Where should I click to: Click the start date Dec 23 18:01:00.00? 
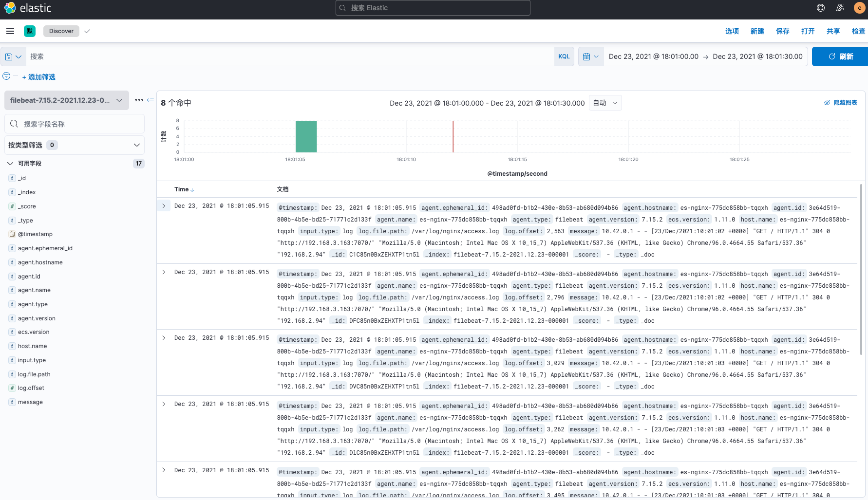(654, 56)
